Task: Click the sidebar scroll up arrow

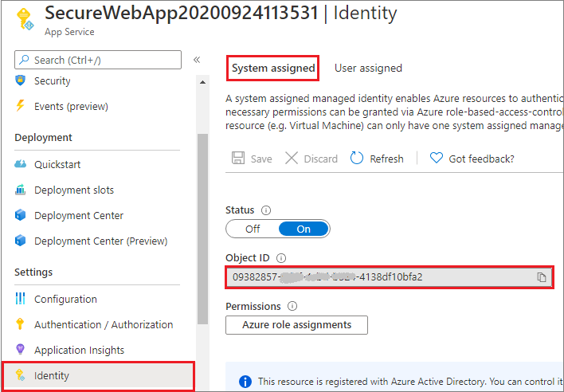Action: click(x=203, y=82)
